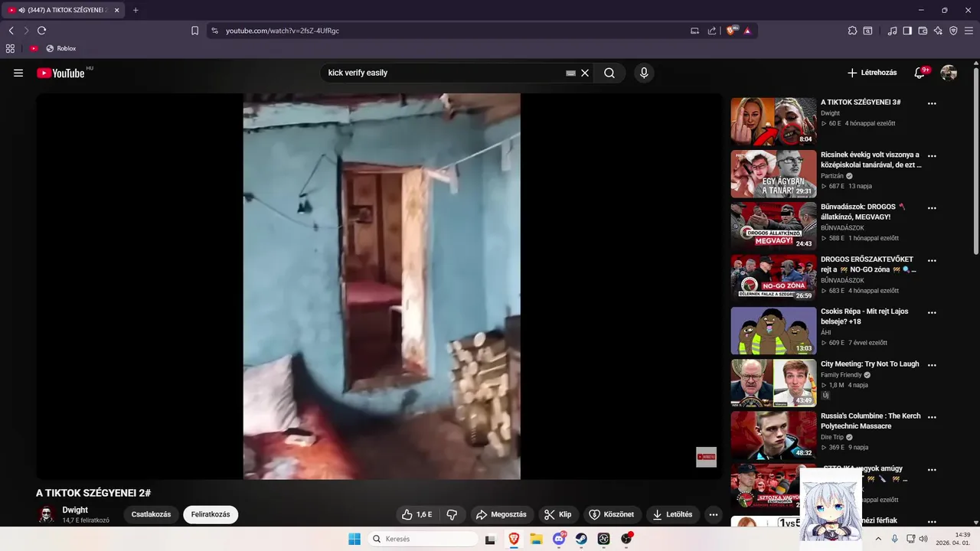Open the apps grid in bookmarks bar

tap(10, 48)
